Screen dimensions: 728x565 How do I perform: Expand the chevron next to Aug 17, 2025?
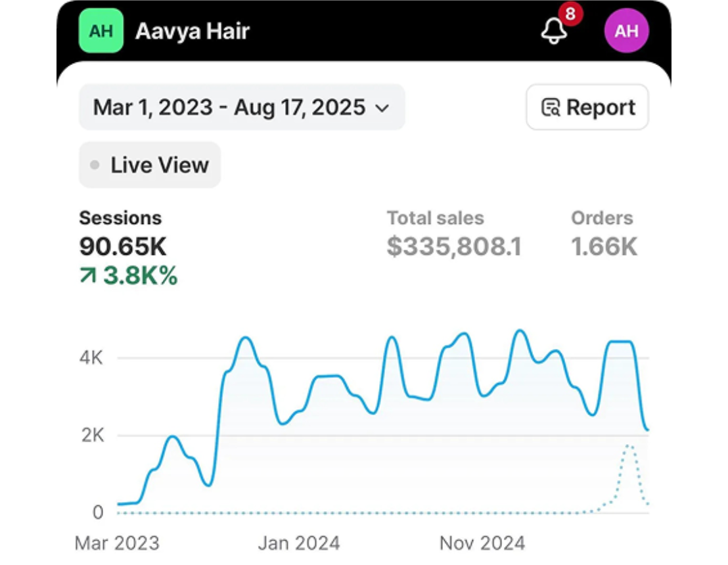click(x=382, y=108)
